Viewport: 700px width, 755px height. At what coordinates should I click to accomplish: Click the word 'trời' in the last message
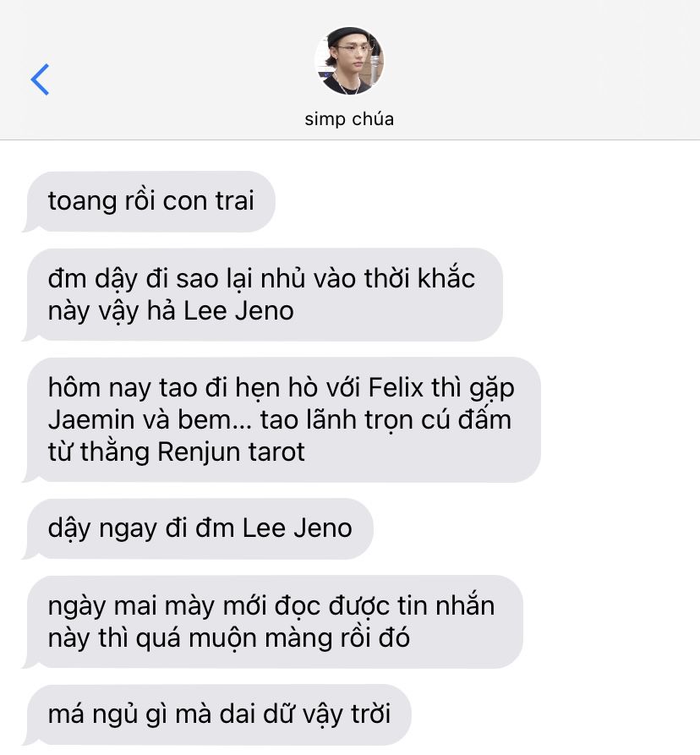pos(370,714)
